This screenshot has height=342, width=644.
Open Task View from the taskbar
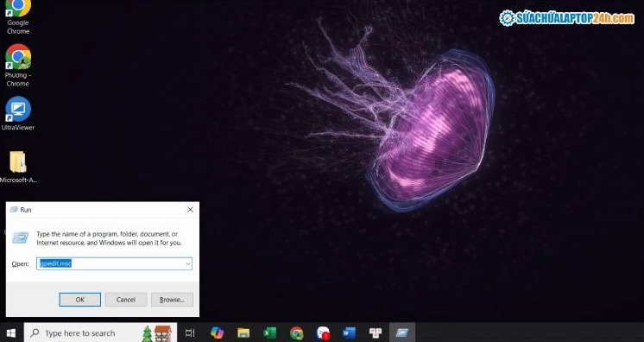point(190,332)
